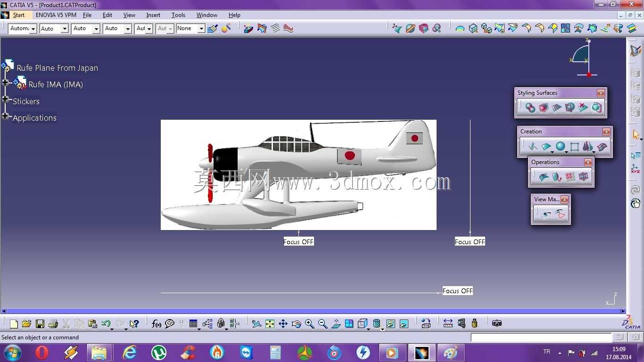
Task: Click the Multi-View quad window icon
Action: (349, 323)
